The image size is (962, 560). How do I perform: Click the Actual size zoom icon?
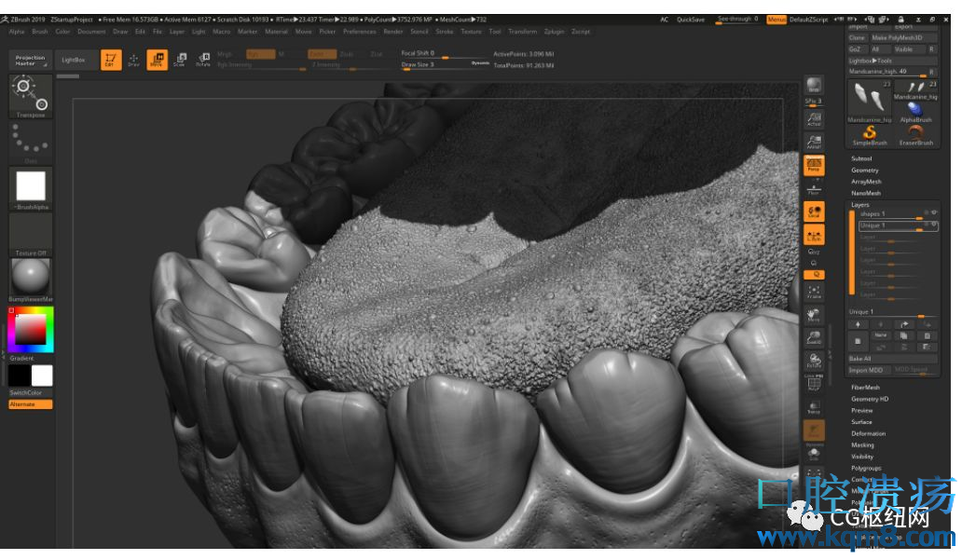[x=814, y=119]
